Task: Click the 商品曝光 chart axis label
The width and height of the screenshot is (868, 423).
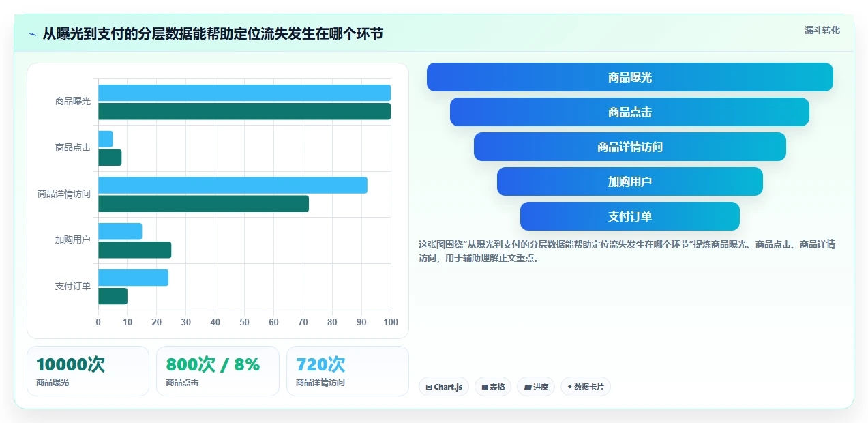Action: pyautogui.click(x=73, y=101)
